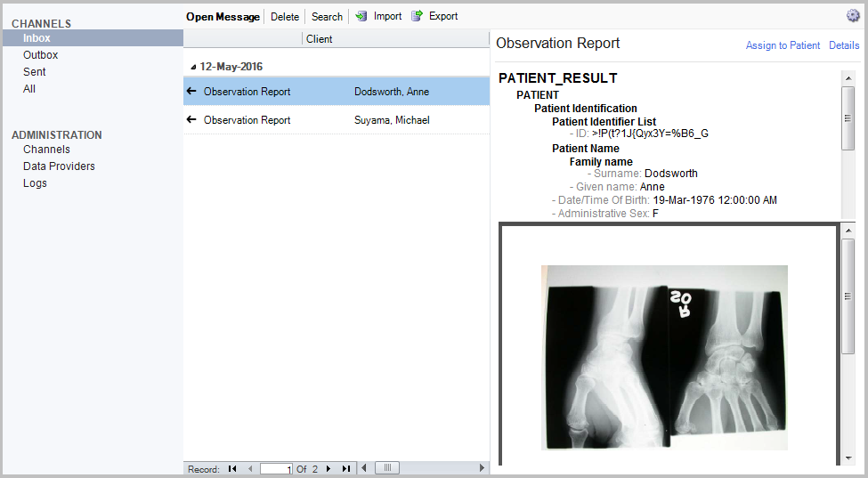Collapse the 12-May-2016 date group
Viewport: 868px width, 478px height.
click(x=193, y=67)
